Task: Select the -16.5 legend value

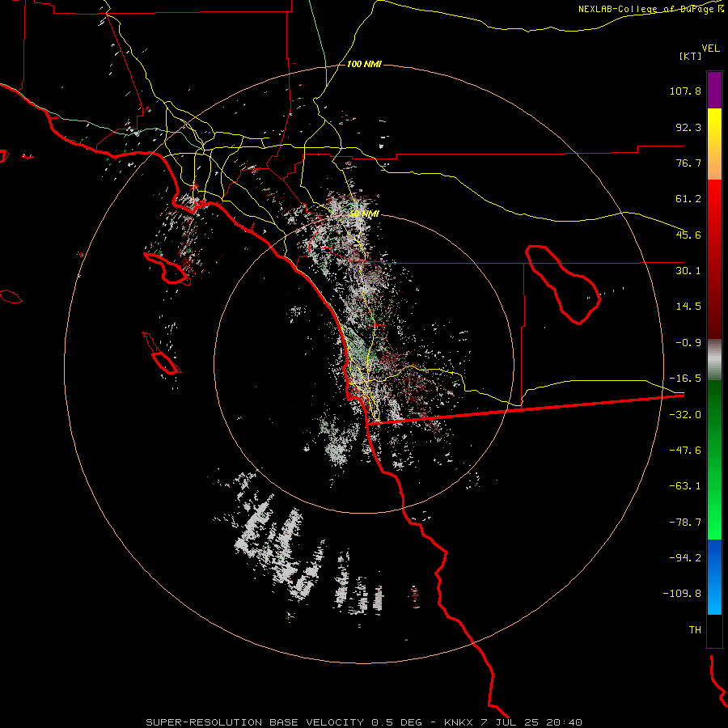Action: tap(685, 379)
